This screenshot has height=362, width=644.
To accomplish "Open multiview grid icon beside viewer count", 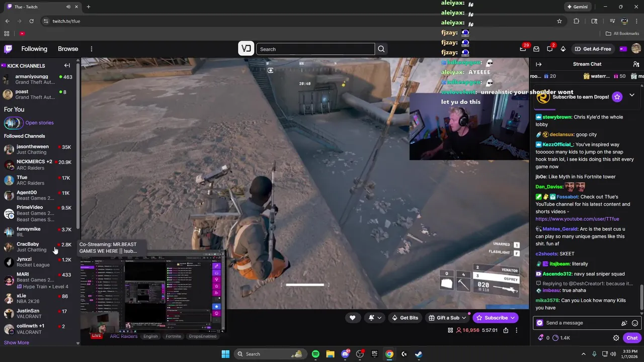I will coord(450,330).
